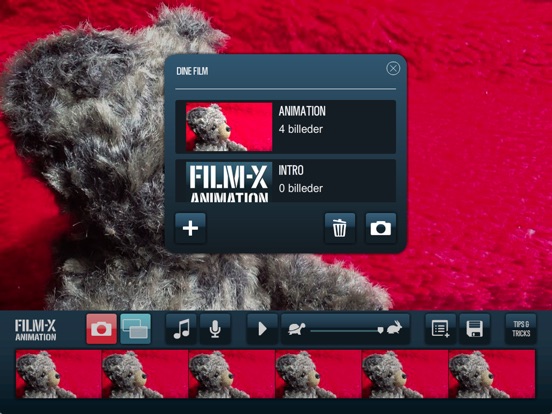Screen dimensions: 552x414
Task: Click the camera button in Dine Film dialog
Action: click(x=381, y=228)
